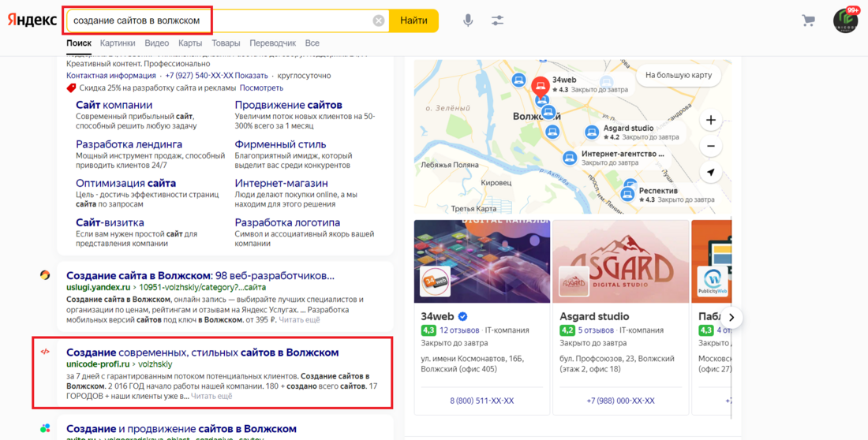Click Посмотреть discount link
This screenshot has height=440, width=868.
pos(261,88)
